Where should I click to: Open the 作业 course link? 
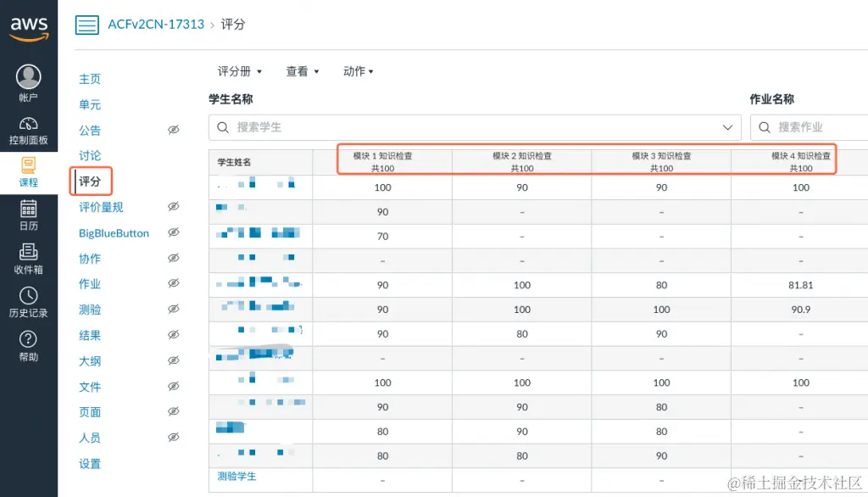(90, 284)
